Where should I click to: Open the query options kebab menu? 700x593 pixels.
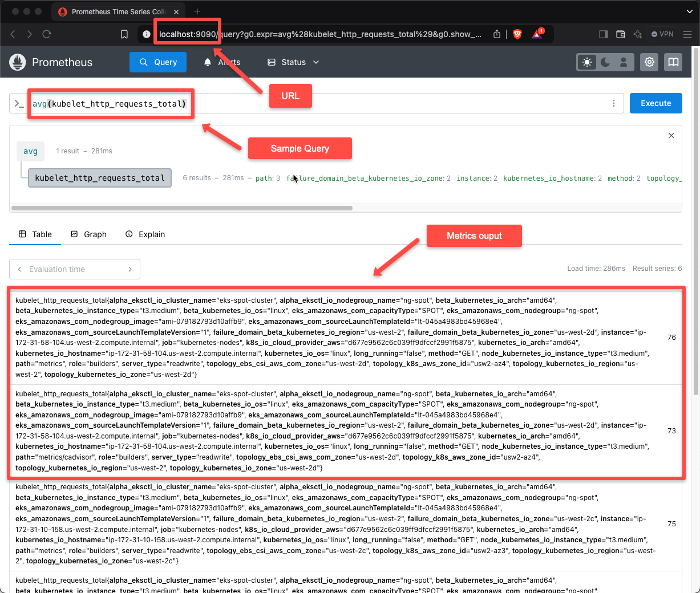pos(614,103)
